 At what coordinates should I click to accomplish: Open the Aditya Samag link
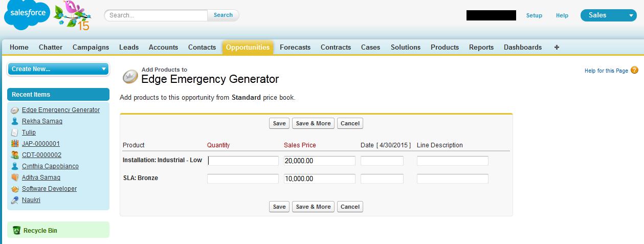coord(41,178)
